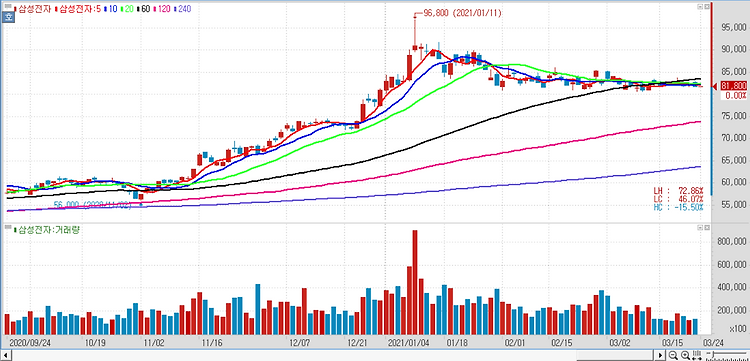Click the 20-day moving average legend
Viewport: 750px width, 361px height.
point(127,9)
